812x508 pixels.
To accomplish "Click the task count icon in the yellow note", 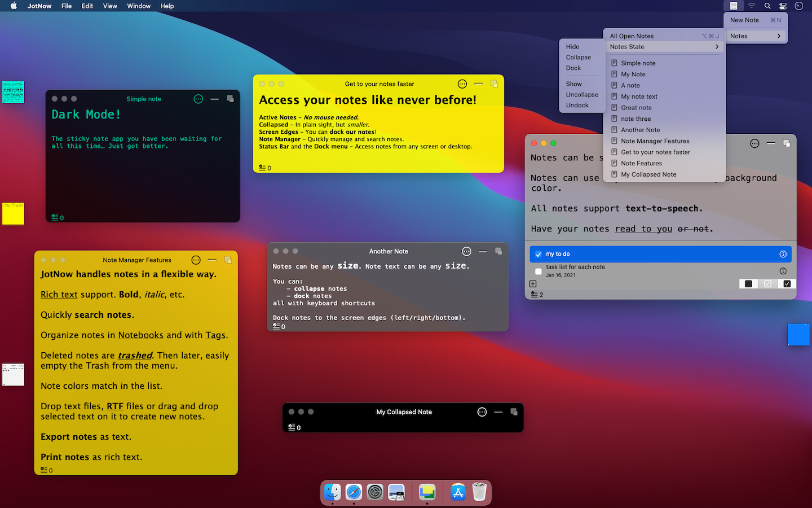I will click(x=262, y=168).
